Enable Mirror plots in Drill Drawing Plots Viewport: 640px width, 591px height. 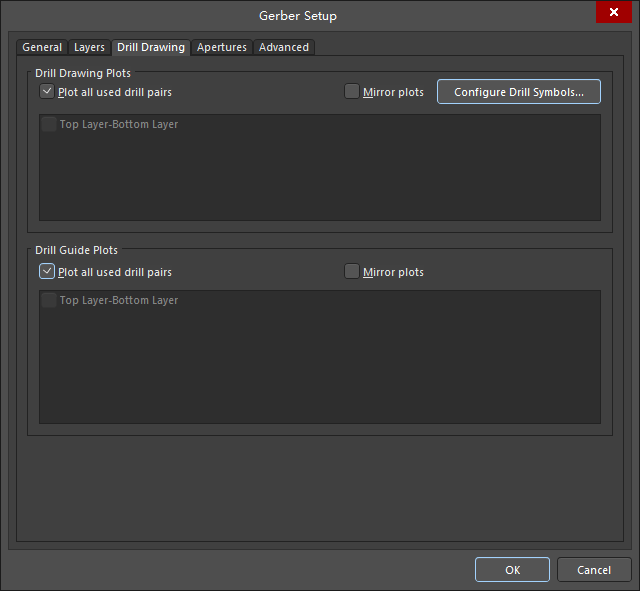tap(351, 91)
